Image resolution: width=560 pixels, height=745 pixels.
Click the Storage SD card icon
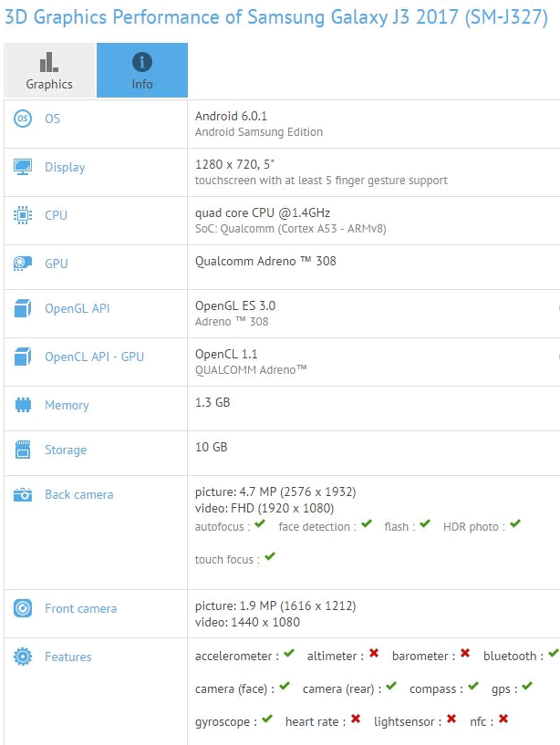tap(23, 450)
